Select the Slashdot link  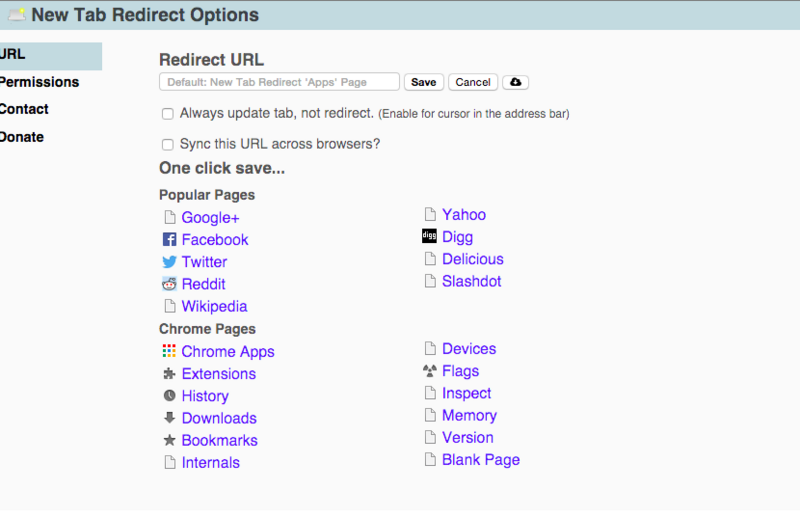[x=471, y=281]
